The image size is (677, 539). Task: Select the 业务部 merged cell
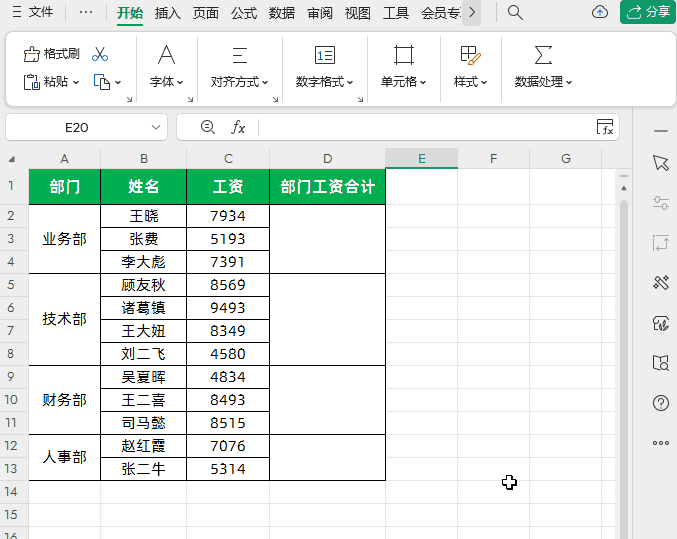[x=64, y=239]
